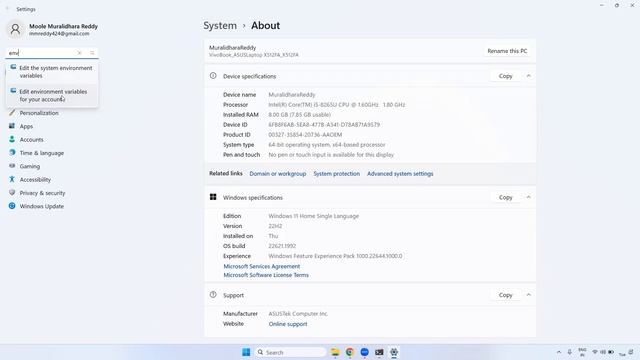Open the blue round app in taskbar
This screenshot has height=360, width=640.
364,352
